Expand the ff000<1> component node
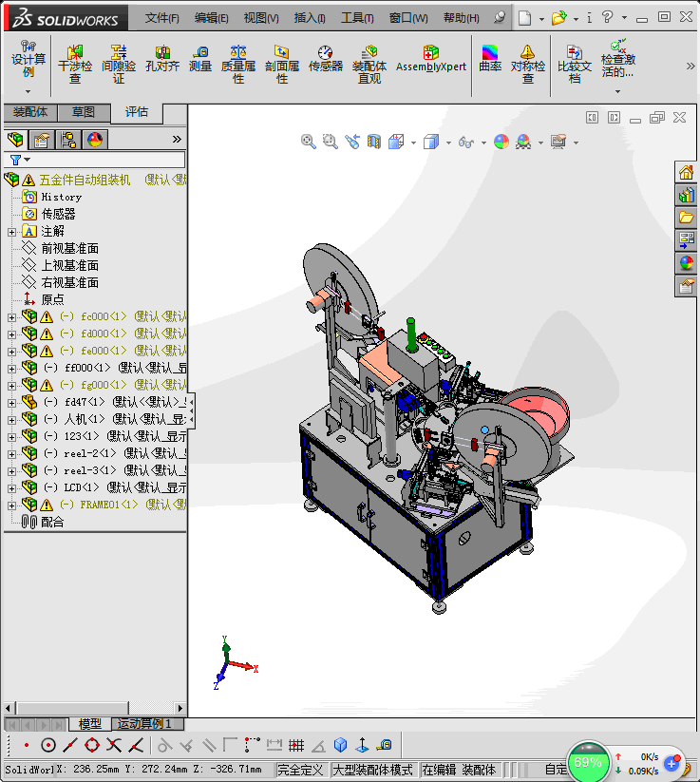Image resolution: width=700 pixels, height=782 pixels. [11, 369]
